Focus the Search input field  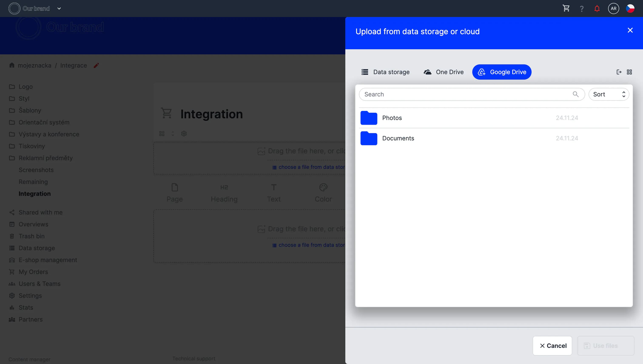click(x=465, y=94)
